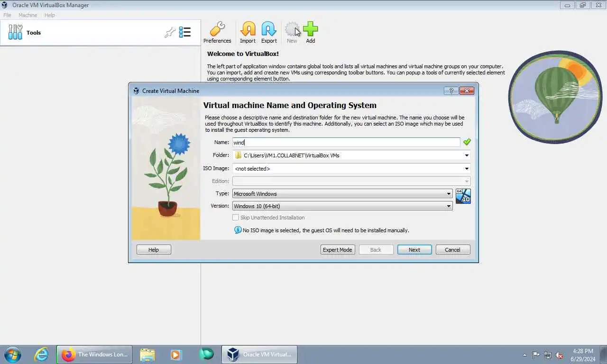This screenshot has width=607, height=364.
Task: Click the 'Virtual machine Name and Operating System' heading
Action: (290, 105)
